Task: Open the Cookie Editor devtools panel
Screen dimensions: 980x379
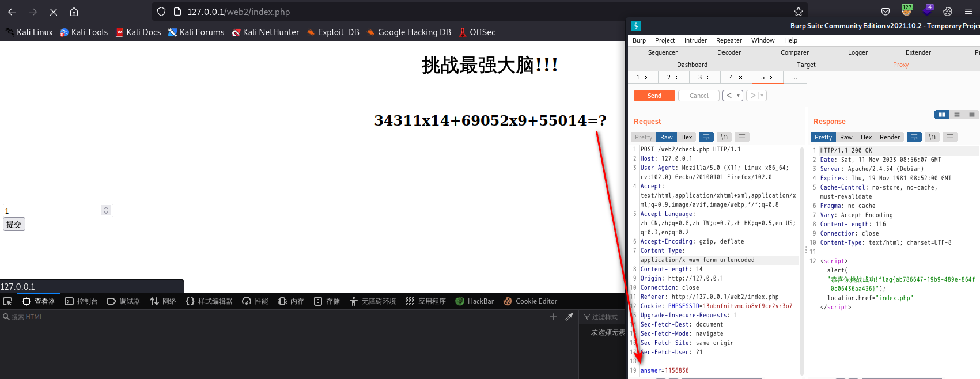Action: [530, 301]
